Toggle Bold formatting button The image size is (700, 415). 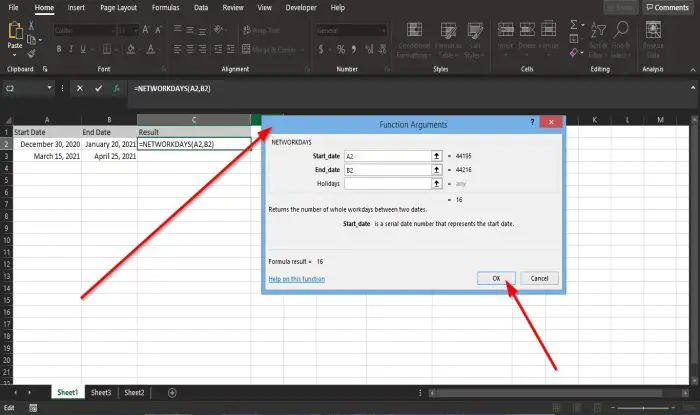click(58, 49)
